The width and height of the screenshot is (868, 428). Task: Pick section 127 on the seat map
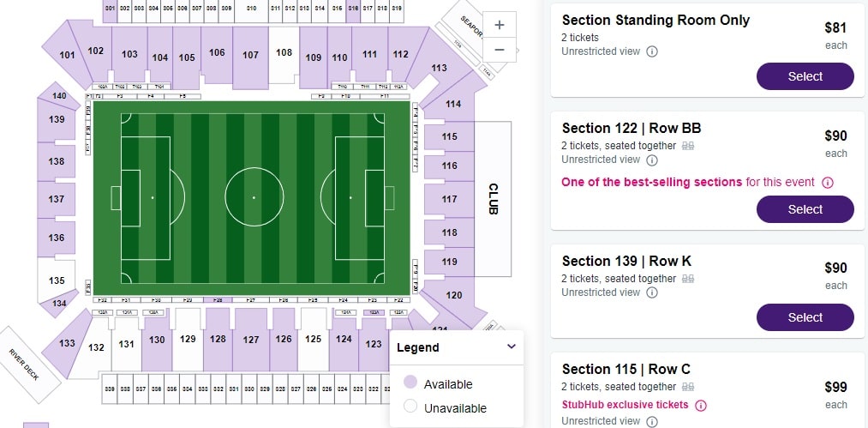250,340
